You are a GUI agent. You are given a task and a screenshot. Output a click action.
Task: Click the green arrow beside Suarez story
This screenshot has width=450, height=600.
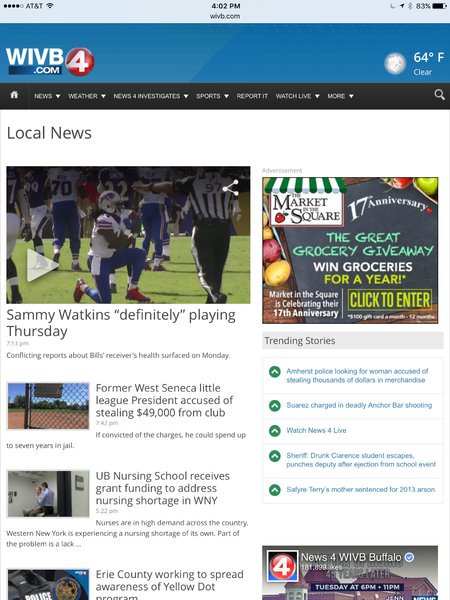pyautogui.click(x=274, y=406)
